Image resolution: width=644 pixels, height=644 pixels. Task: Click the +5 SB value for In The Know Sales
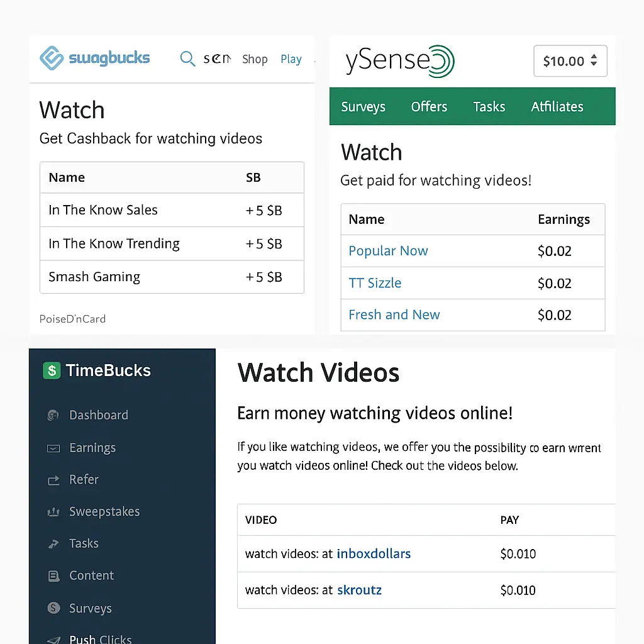tap(264, 211)
